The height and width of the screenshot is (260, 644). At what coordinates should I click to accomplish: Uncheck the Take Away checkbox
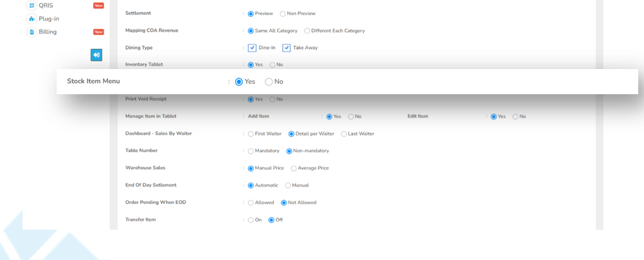[x=287, y=48]
